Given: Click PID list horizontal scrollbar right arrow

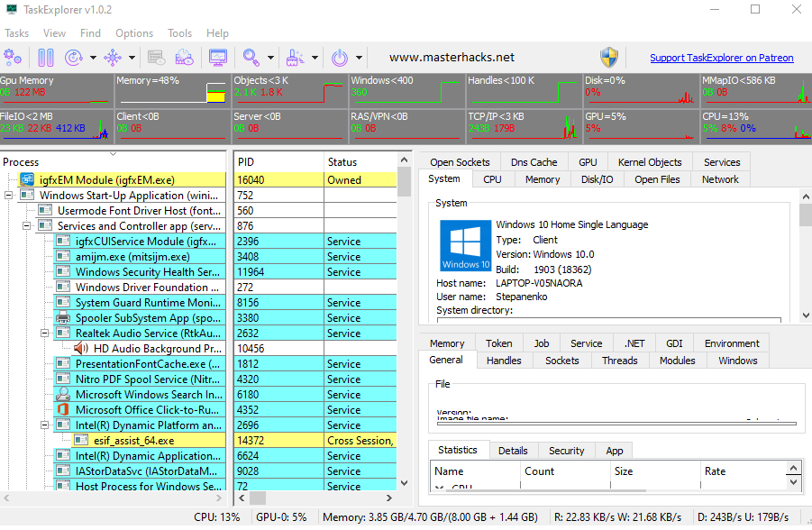Looking at the screenshot, I should (389, 498).
